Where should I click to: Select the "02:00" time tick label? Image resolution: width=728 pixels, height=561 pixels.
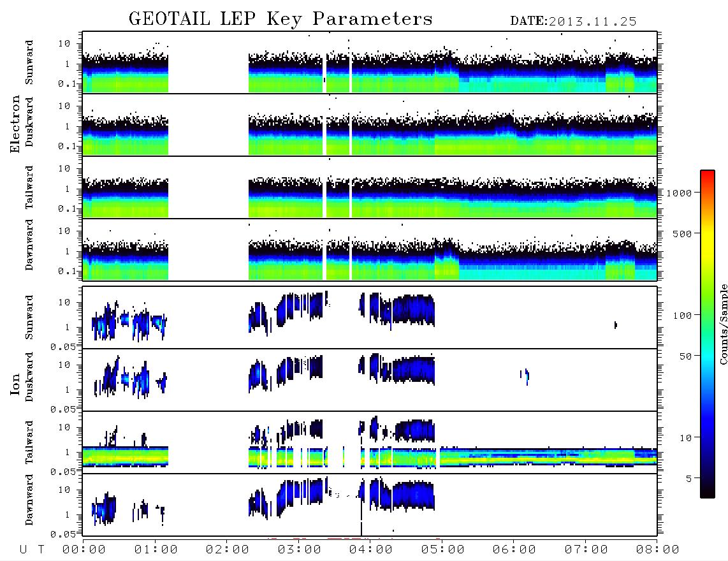point(228,550)
